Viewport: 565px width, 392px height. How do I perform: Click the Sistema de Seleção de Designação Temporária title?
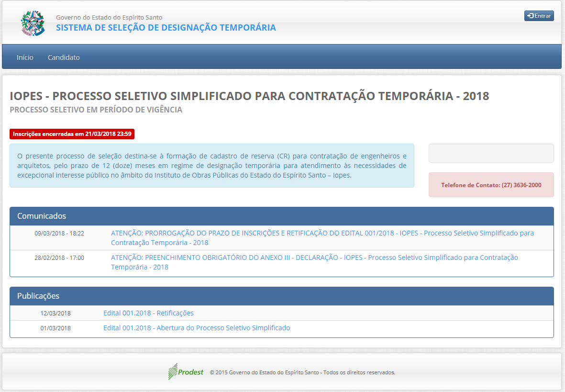[x=166, y=28]
